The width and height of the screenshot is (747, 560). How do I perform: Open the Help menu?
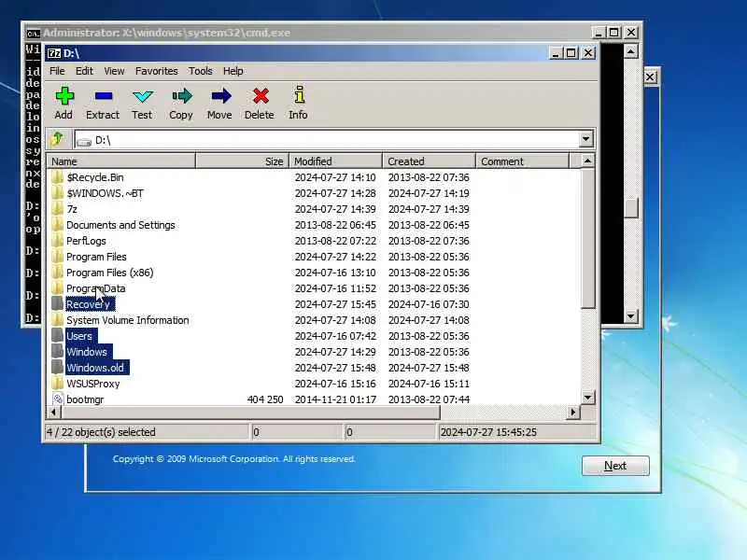(233, 71)
